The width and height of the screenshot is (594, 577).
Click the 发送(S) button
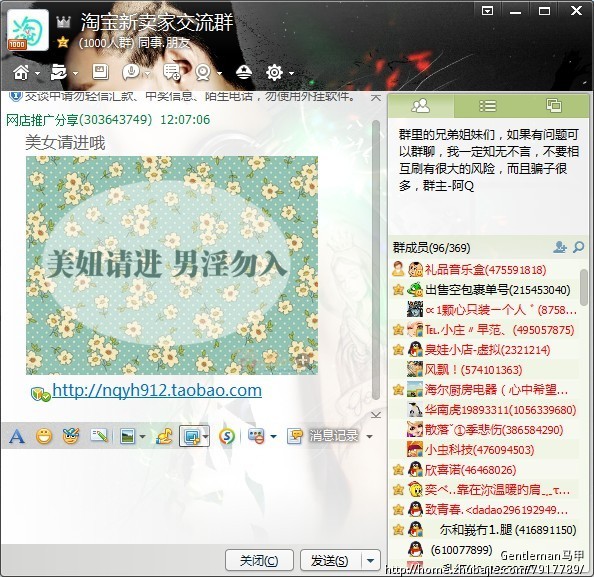[x=330, y=560]
